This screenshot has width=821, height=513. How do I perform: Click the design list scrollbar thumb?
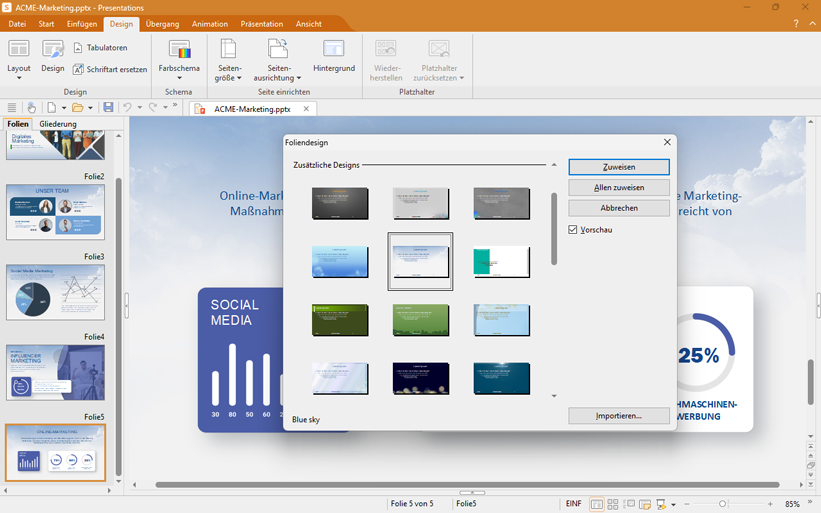(554, 229)
